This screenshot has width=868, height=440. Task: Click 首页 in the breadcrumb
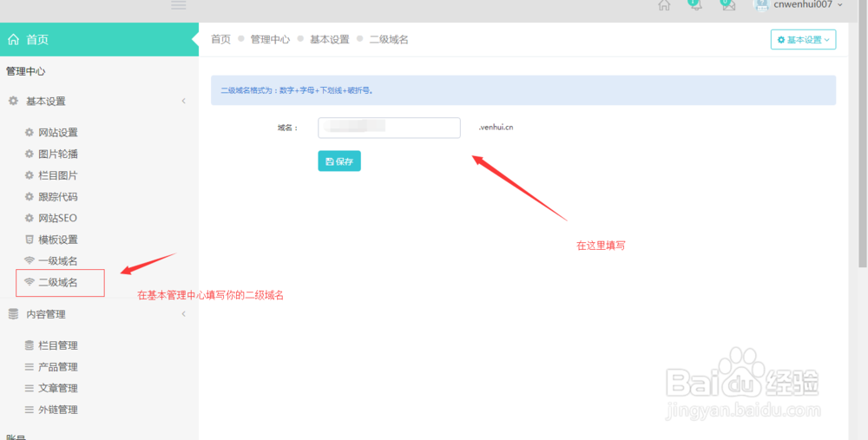click(220, 39)
